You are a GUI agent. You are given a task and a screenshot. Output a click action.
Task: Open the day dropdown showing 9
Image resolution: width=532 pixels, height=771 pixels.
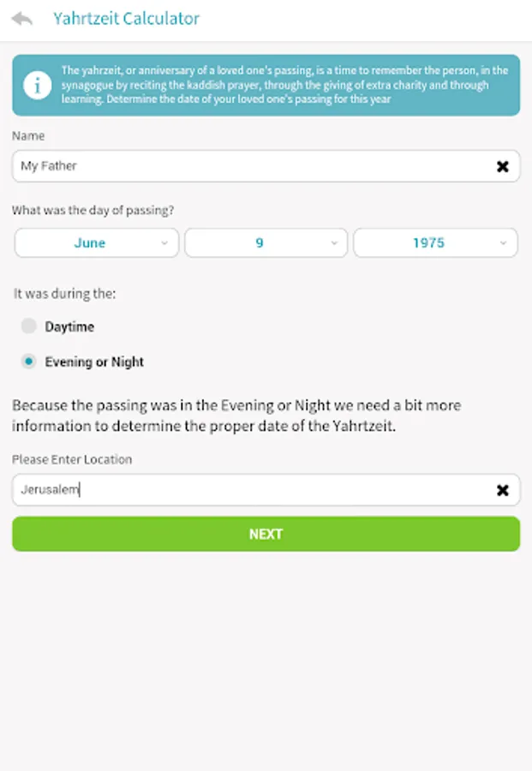[266, 242]
